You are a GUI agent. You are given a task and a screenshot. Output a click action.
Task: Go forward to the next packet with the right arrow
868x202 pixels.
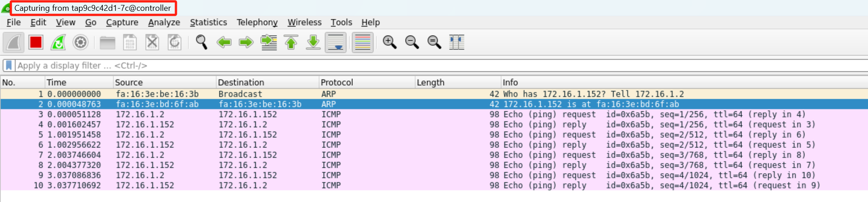[x=246, y=42]
